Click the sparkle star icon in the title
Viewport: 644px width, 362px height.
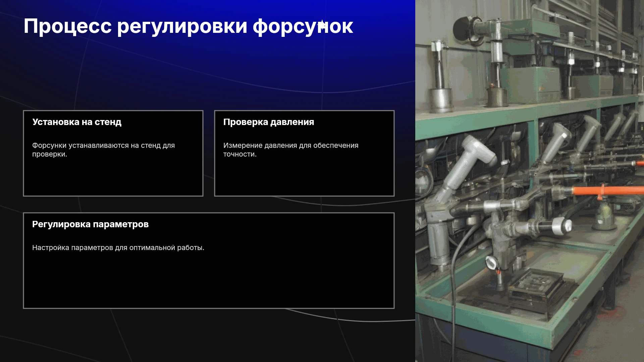pos(322,25)
